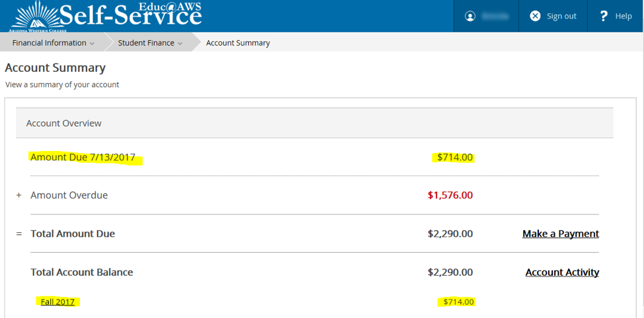Open the user profile icon

[x=470, y=16]
